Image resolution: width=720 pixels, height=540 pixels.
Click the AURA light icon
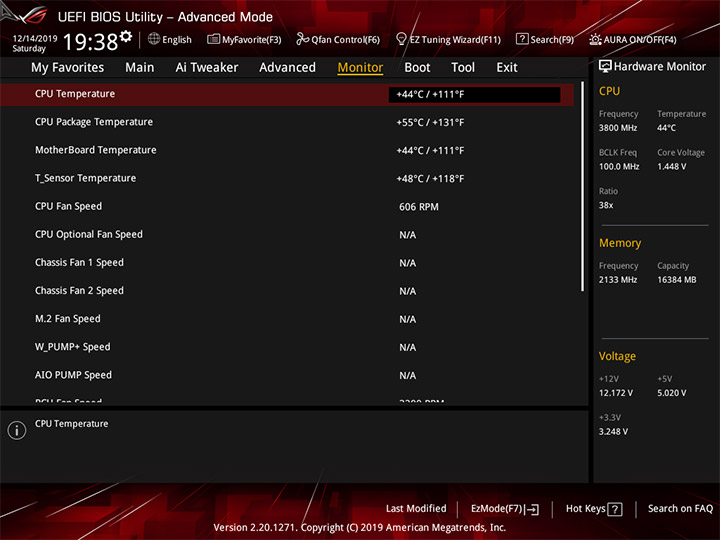click(595, 39)
